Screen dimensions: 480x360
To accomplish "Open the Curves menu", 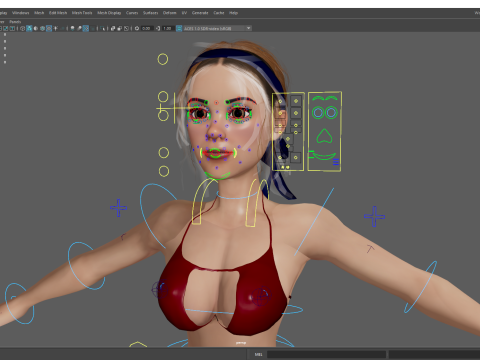I will click(x=132, y=13).
